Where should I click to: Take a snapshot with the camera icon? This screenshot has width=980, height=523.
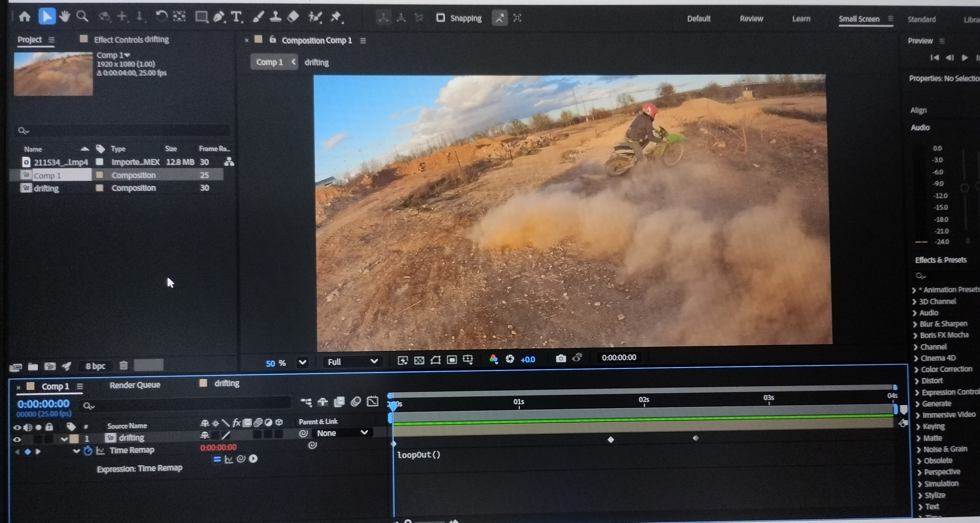coord(560,359)
